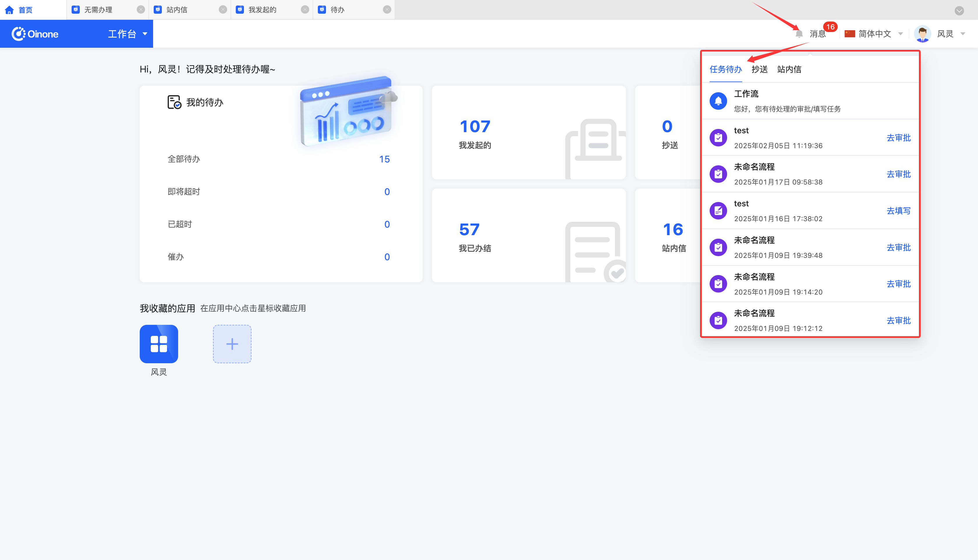978x560 pixels.
Task: Click the home icon in first tab
Action: coord(10,10)
